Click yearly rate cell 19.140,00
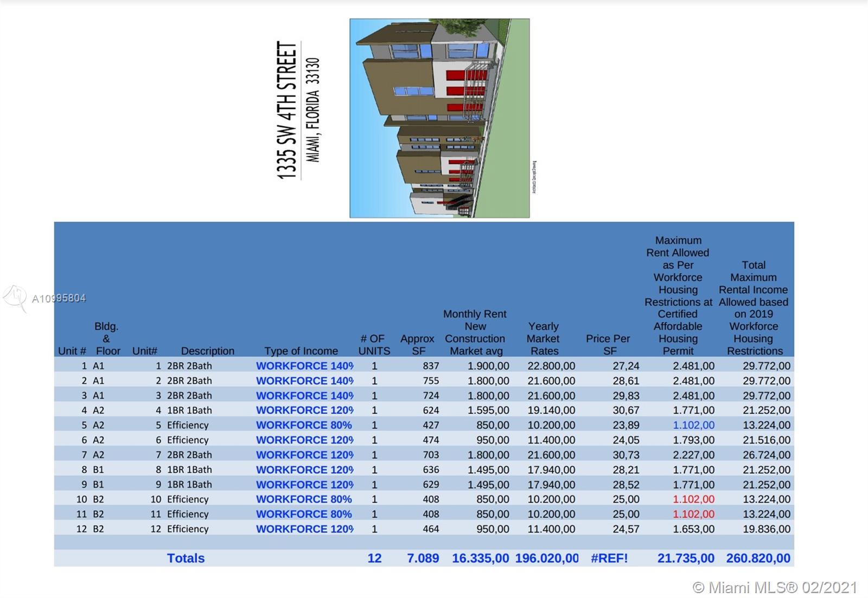 pyautogui.click(x=552, y=410)
